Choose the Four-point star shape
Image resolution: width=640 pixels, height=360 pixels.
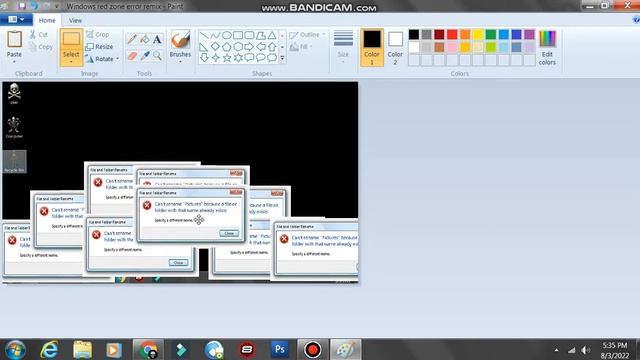216,58
